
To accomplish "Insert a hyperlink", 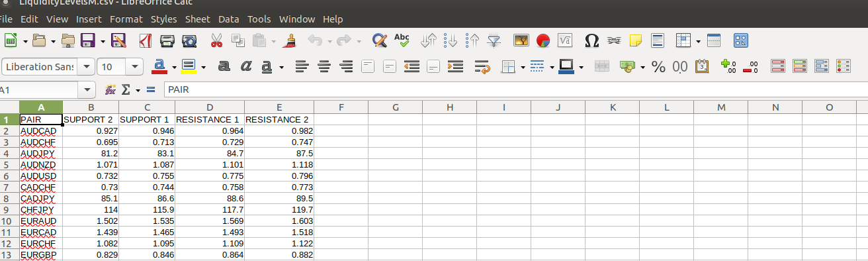I will [x=614, y=41].
